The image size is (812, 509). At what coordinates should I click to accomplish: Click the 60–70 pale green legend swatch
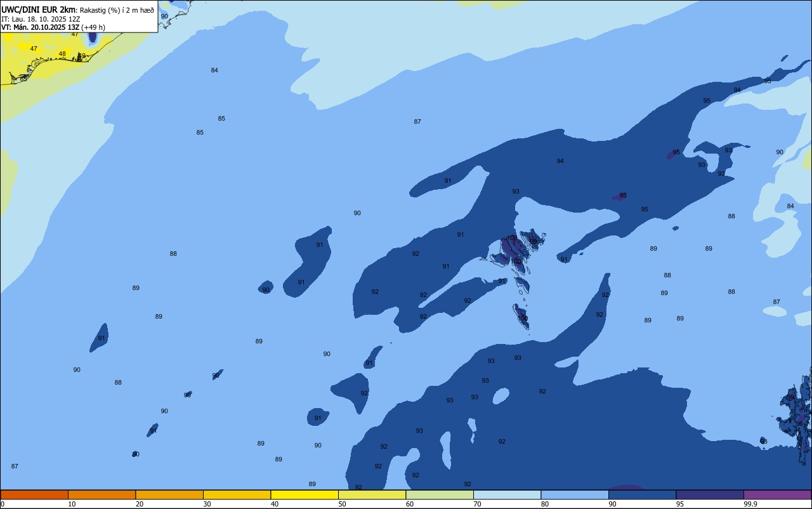click(440, 494)
